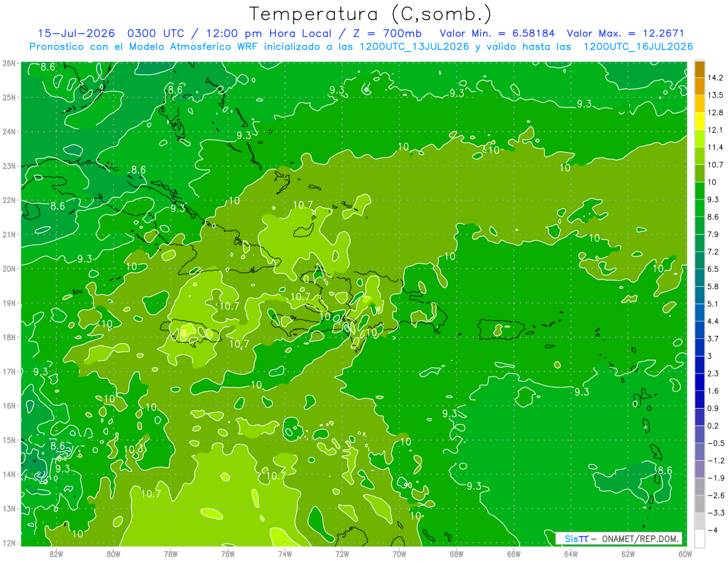The height and width of the screenshot is (562, 728).
Task: Click the legend value '-2.6'
Action: (716, 495)
